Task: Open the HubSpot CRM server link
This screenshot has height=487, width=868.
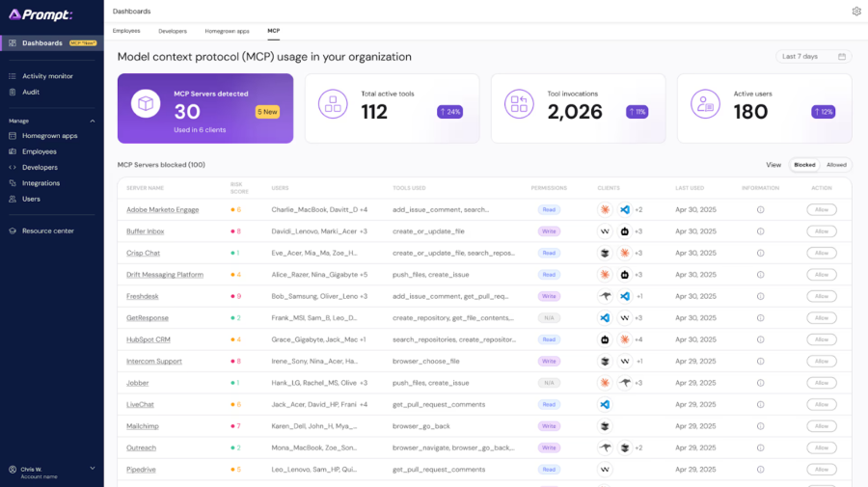Action: point(148,339)
